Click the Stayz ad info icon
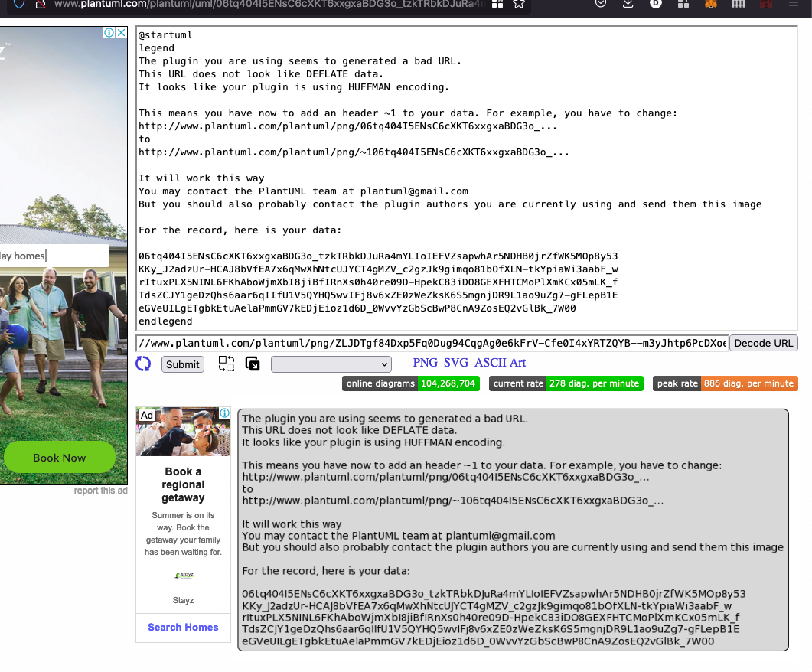 [x=225, y=413]
